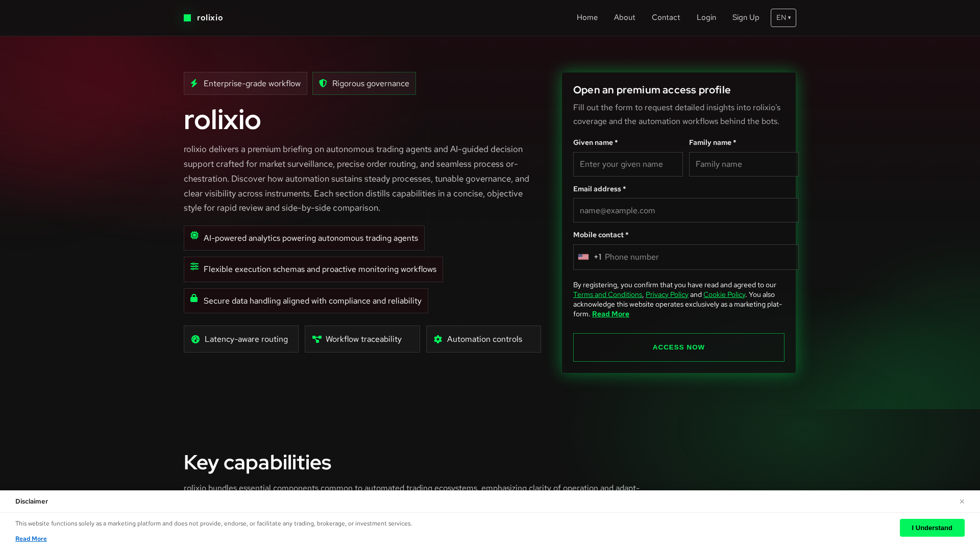Click the Open an premium access profile heading

pos(652,90)
